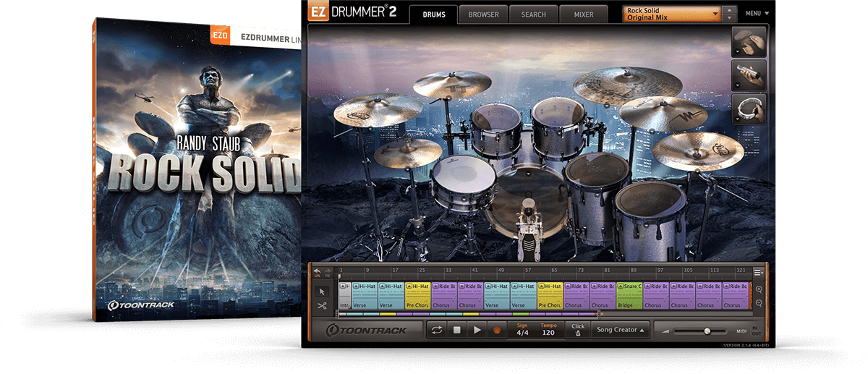
Task: Hit the rack tom above the snare
Action: click(x=495, y=132)
